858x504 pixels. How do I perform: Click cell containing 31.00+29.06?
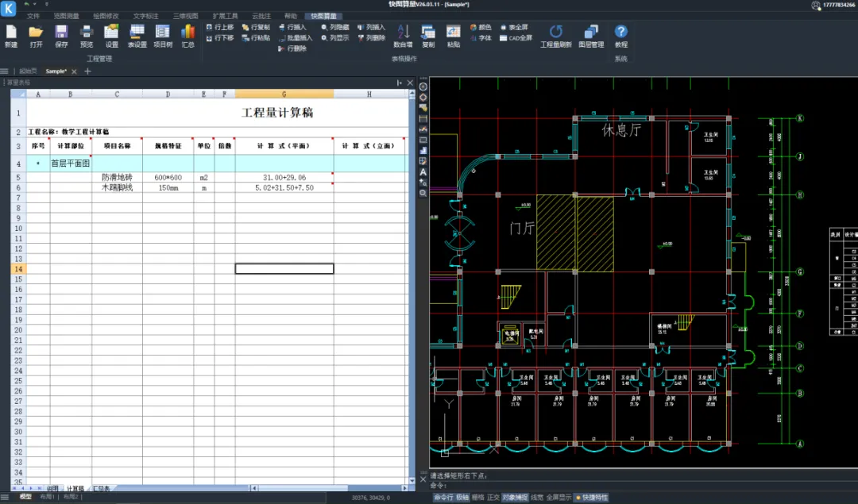pyautogui.click(x=284, y=178)
